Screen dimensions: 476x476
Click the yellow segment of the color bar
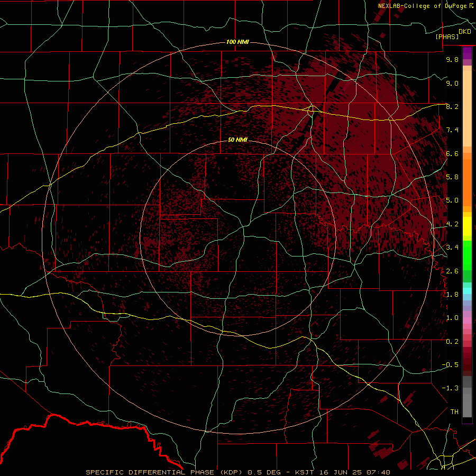click(x=467, y=226)
